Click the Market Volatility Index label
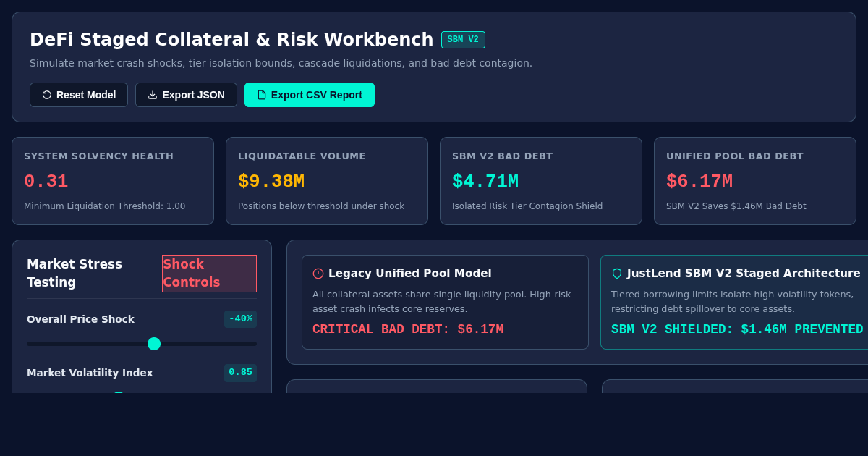Image resolution: width=868 pixels, height=456 pixels. pyautogui.click(x=90, y=373)
